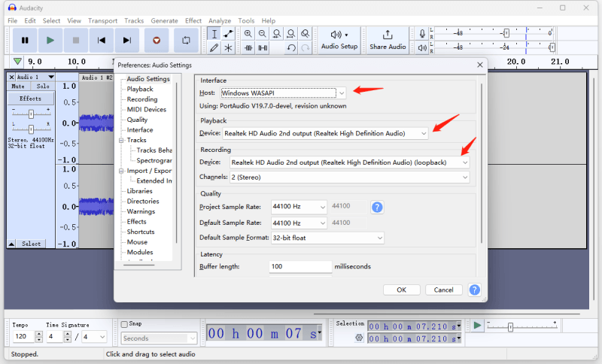This screenshot has width=602, height=364.
Task: Toggle the Loop button
Action: [186, 40]
